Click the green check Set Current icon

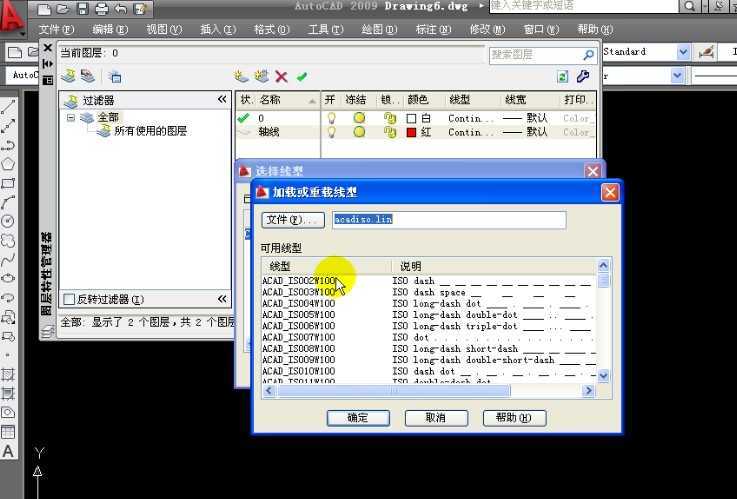(302, 76)
